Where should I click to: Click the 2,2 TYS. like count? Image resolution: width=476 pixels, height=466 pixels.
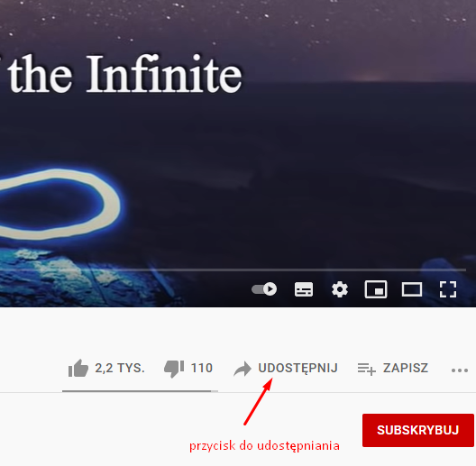[120, 368]
